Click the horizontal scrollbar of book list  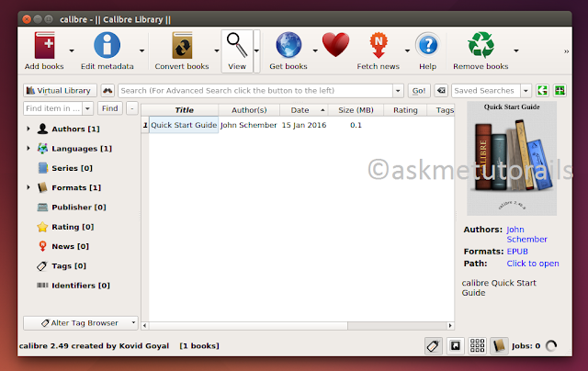[x=248, y=326]
